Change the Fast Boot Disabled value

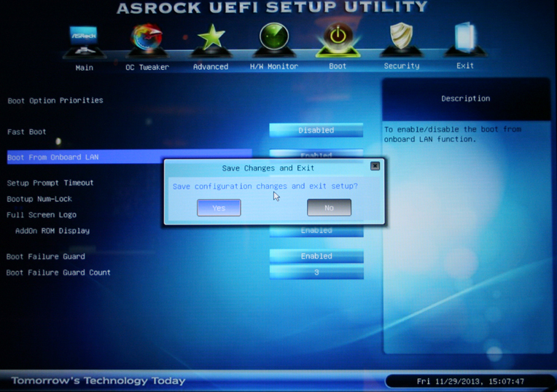coord(316,130)
